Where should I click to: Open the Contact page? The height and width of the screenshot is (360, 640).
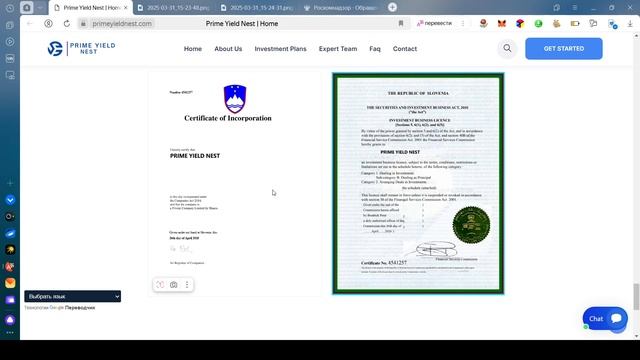click(x=405, y=49)
